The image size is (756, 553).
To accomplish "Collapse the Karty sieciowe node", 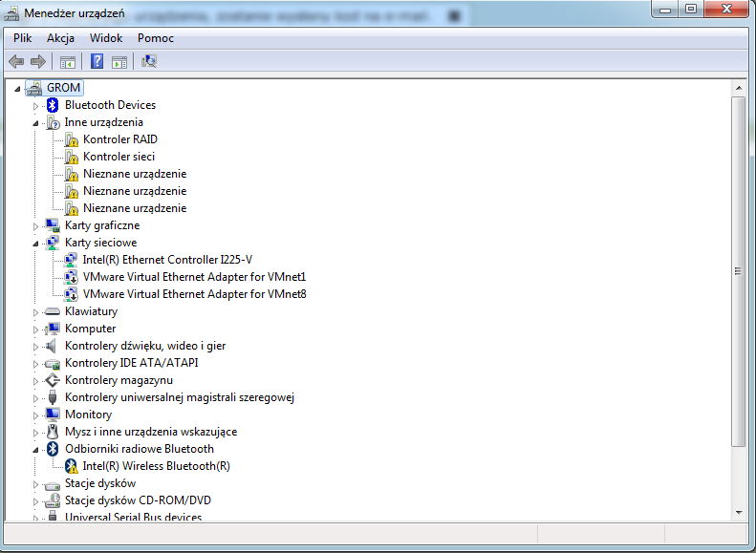I will [x=35, y=244].
